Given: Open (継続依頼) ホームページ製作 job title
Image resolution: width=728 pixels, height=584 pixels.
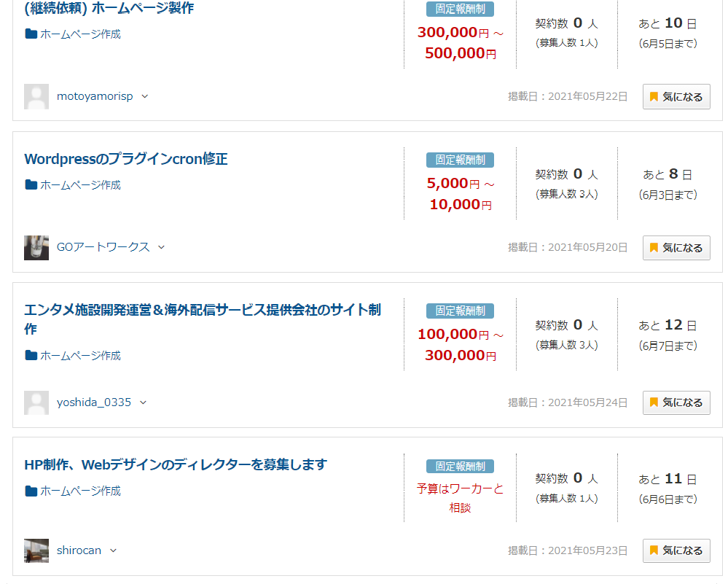Looking at the screenshot, I should 109,8.
